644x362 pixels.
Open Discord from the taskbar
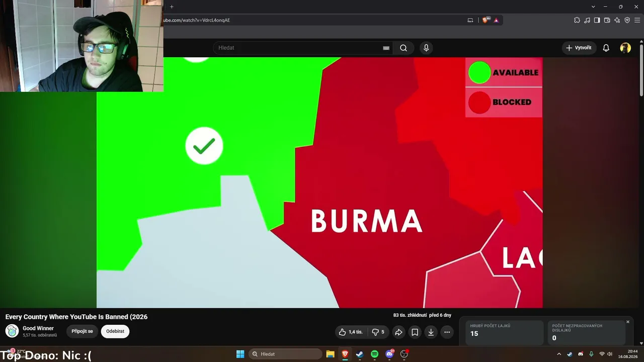[389, 354]
